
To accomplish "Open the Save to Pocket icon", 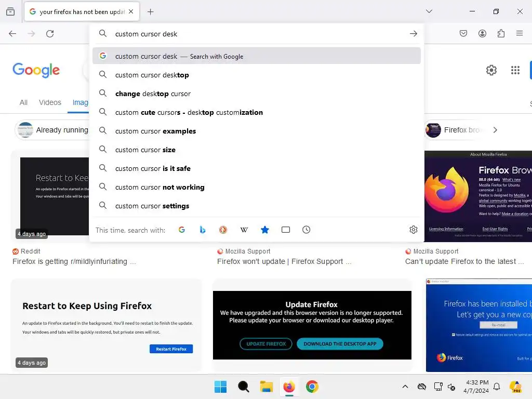I will pos(463,33).
